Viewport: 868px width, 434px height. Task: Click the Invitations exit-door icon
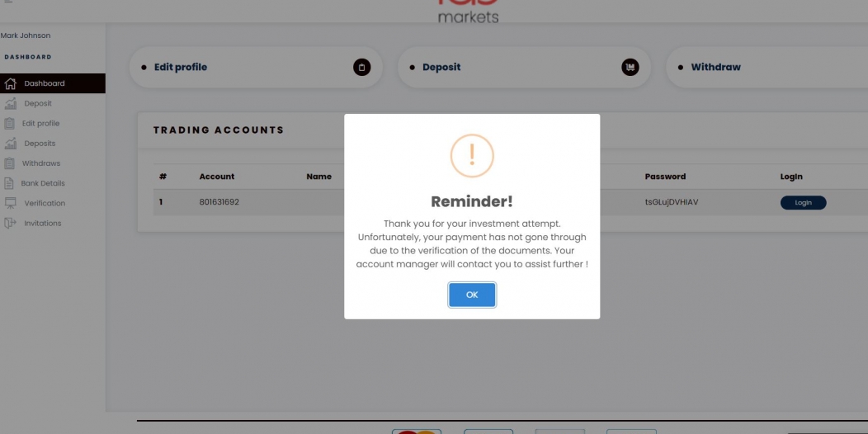(x=10, y=223)
